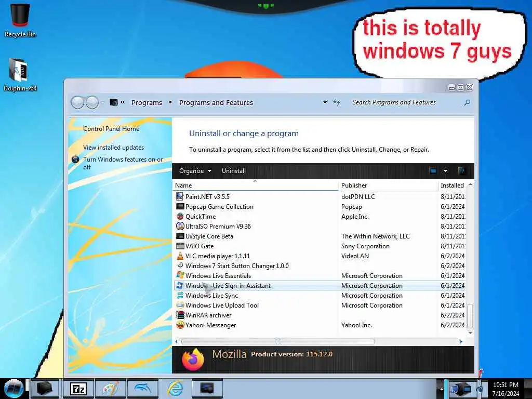Sort by the Publisher column header

388,185
